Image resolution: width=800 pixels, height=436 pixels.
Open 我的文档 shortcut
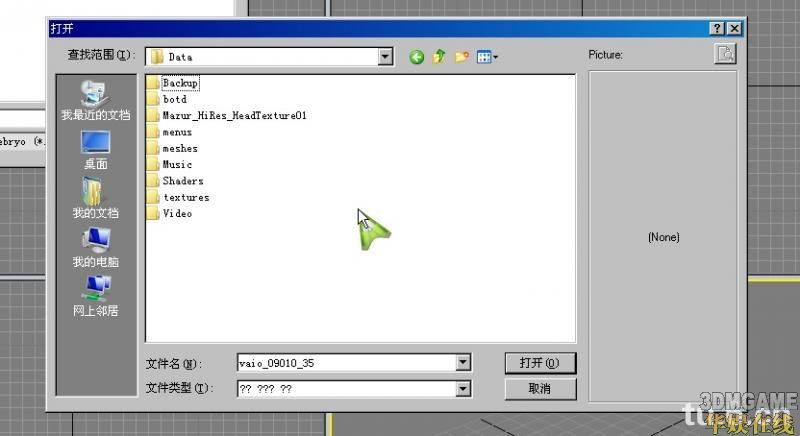pyautogui.click(x=95, y=199)
